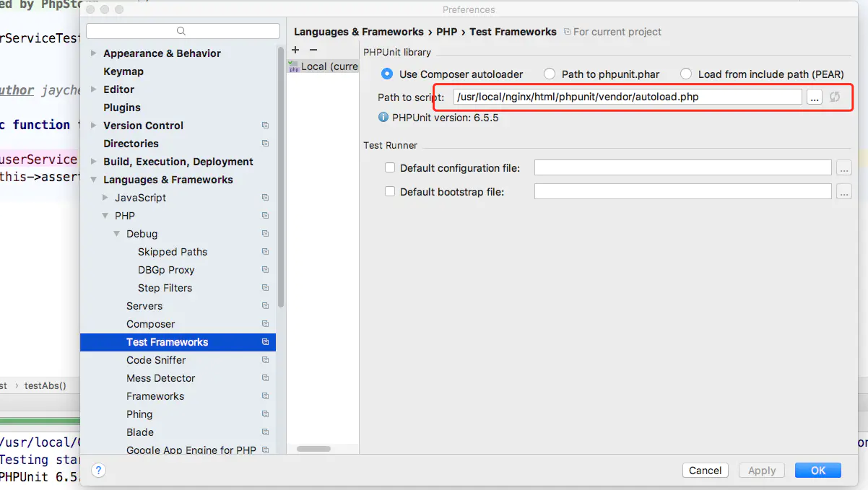The width and height of the screenshot is (868, 490).
Task: Open Google App Engine for PHP settings
Action: 191,450
